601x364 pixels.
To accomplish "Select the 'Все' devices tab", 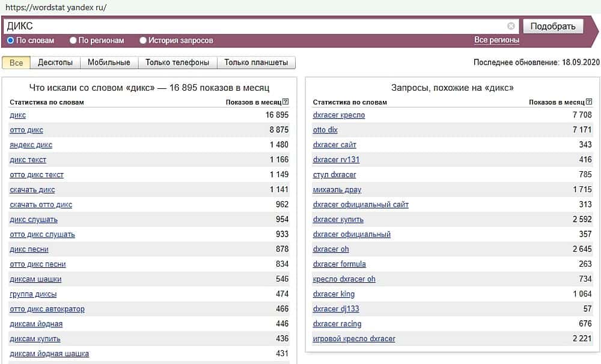I will 16,62.
